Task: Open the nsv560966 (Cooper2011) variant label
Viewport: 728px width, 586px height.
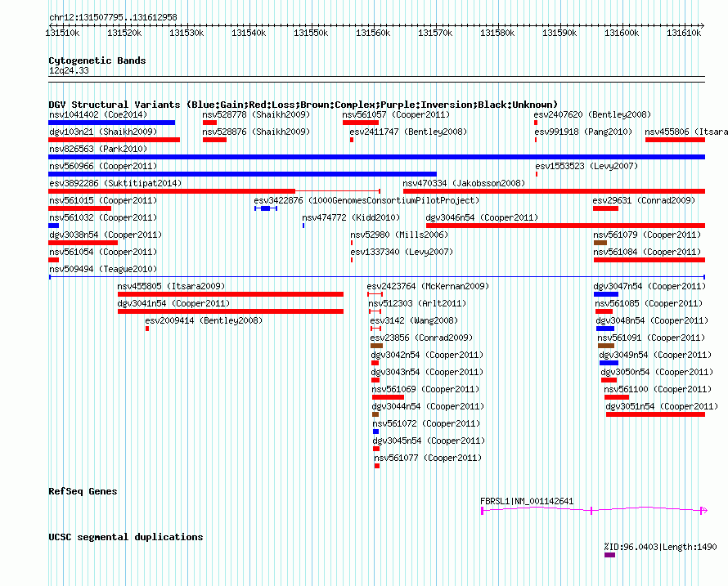Action: tap(103, 166)
